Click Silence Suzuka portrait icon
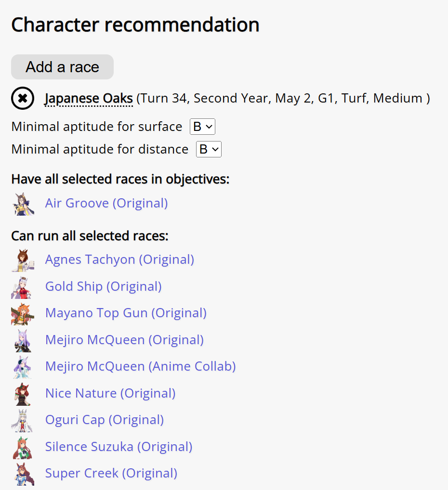 [x=23, y=447]
